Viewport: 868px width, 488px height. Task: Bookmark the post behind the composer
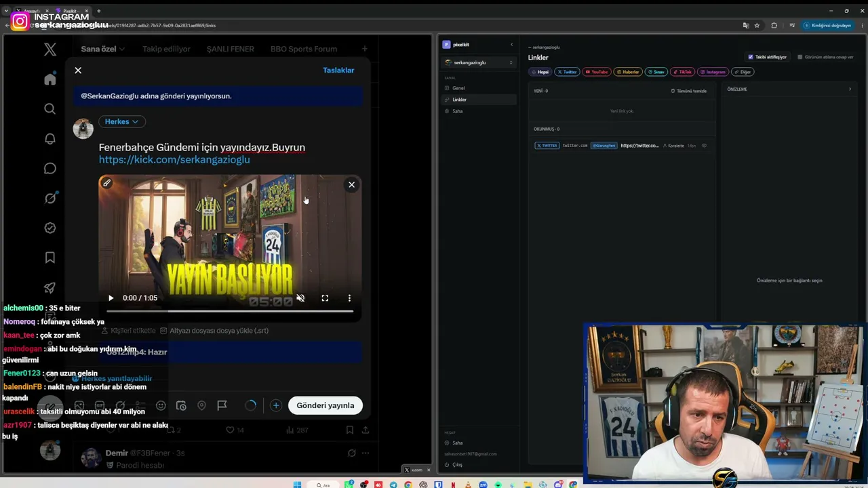350,430
